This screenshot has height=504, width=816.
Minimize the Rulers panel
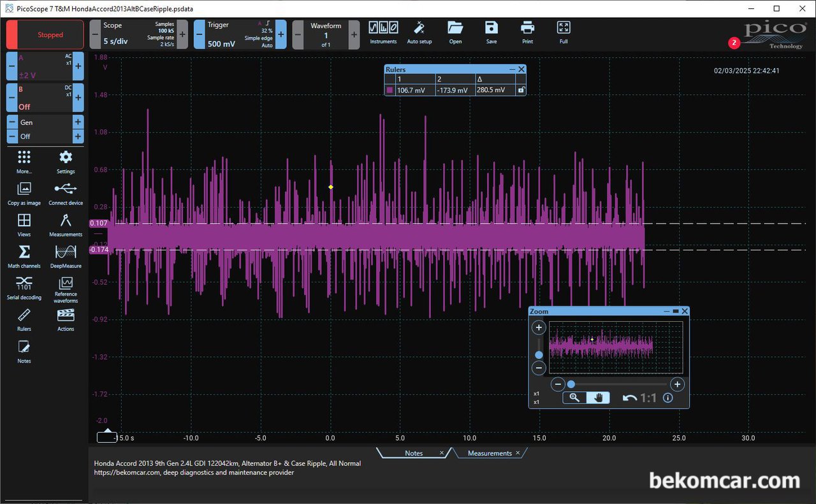click(512, 69)
